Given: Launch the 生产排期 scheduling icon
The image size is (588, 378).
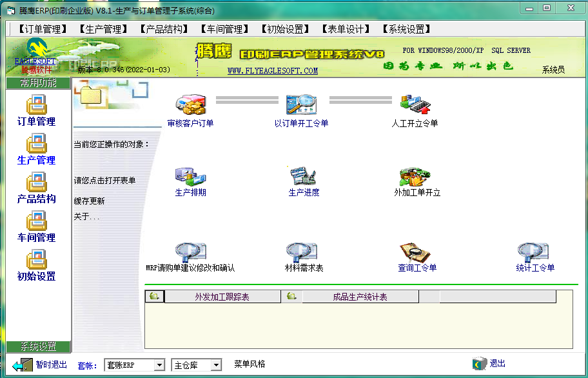Looking at the screenshot, I should 190,176.
